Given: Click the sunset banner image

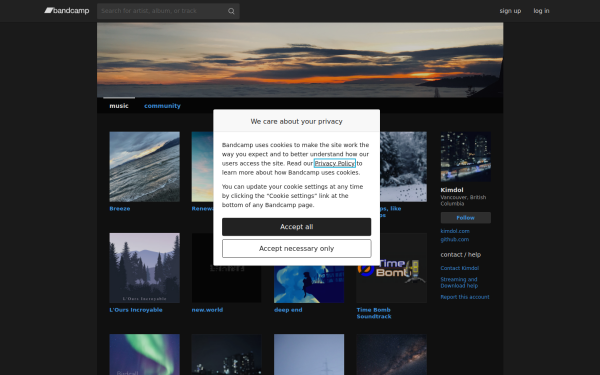Looking at the screenshot, I should click(x=300, y=60).
